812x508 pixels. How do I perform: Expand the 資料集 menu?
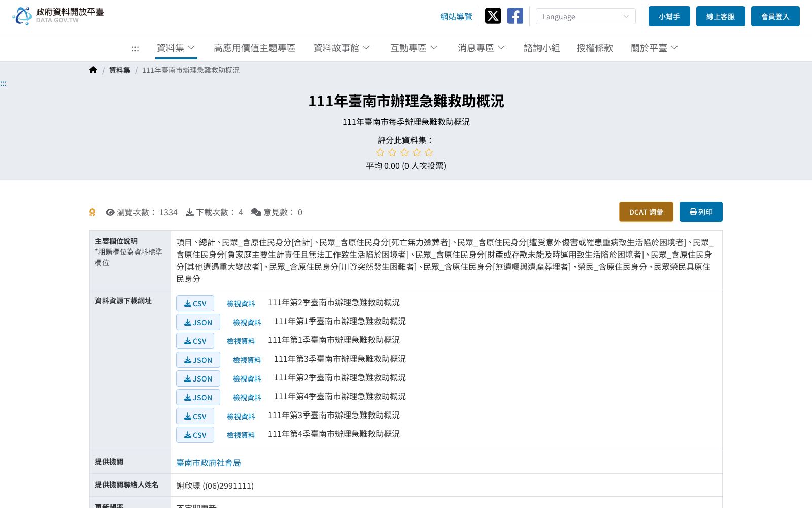point(176,48)
